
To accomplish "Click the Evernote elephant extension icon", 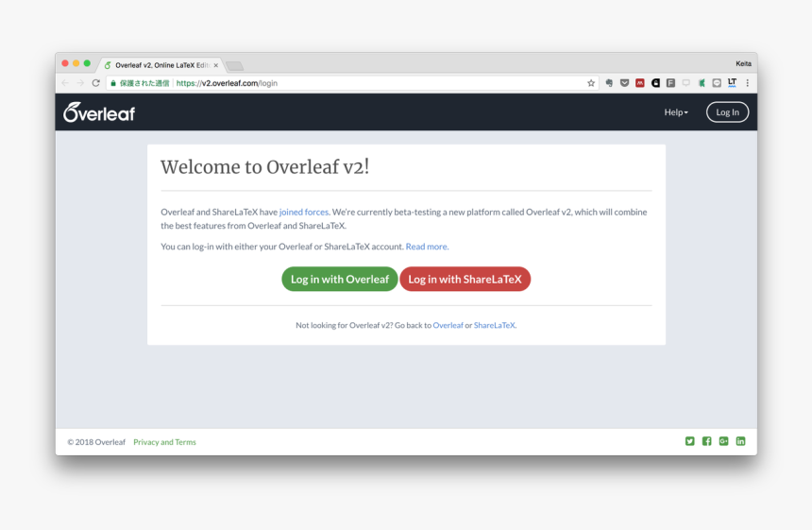I will tap(609, 83).
